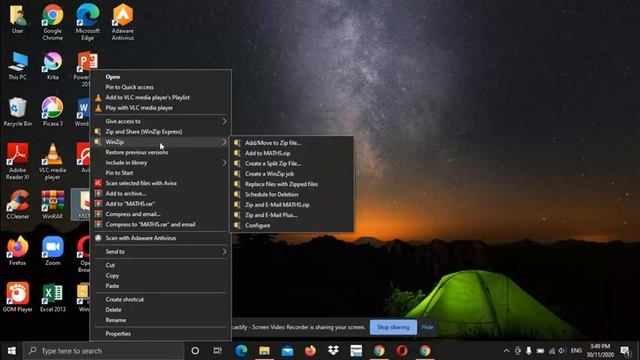Click the Stop sharing button
Screen dimensions: 640x360
click(393, 327)
